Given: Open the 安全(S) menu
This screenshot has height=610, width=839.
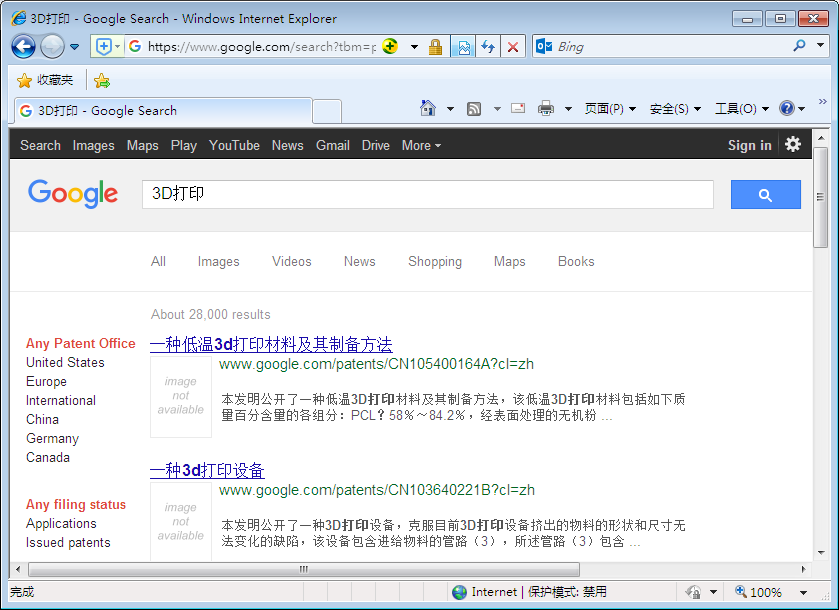Looking at the screenshot, I should coord(675,109).
